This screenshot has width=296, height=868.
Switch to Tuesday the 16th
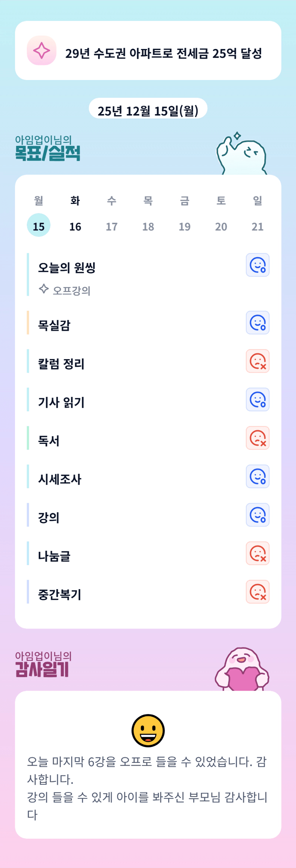(x=75, y=226)
